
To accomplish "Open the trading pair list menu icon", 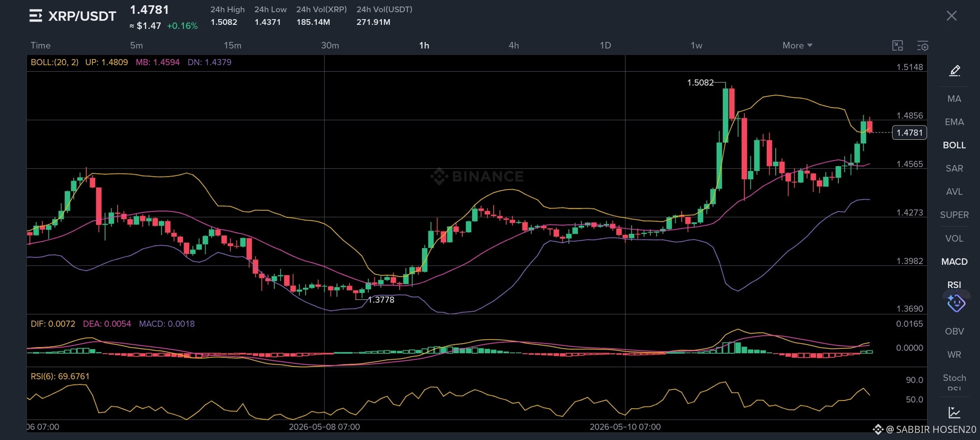I will pyautogui.click(x=36, y=16).
